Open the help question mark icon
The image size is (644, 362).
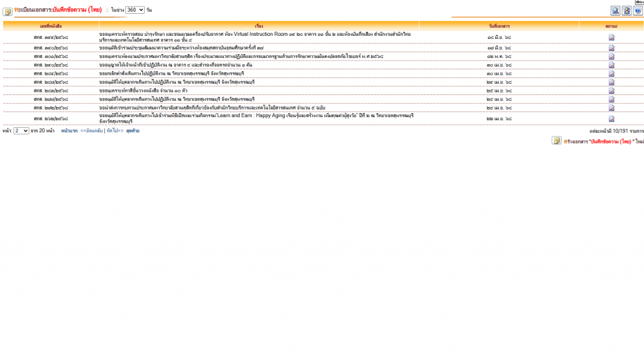coord(637,11)
